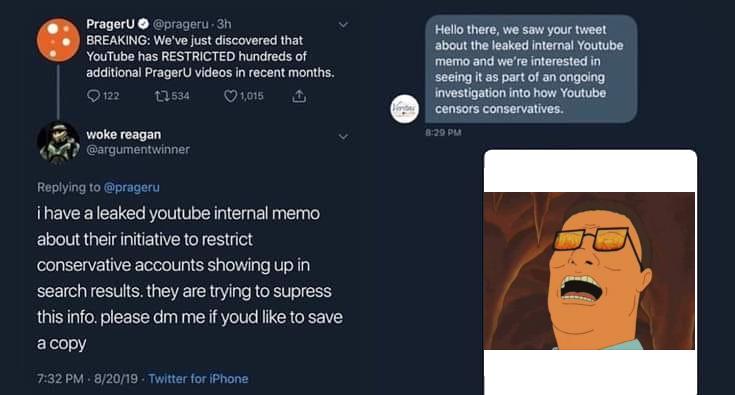Click the Twitter for iPhone link

tap(198, 379)
